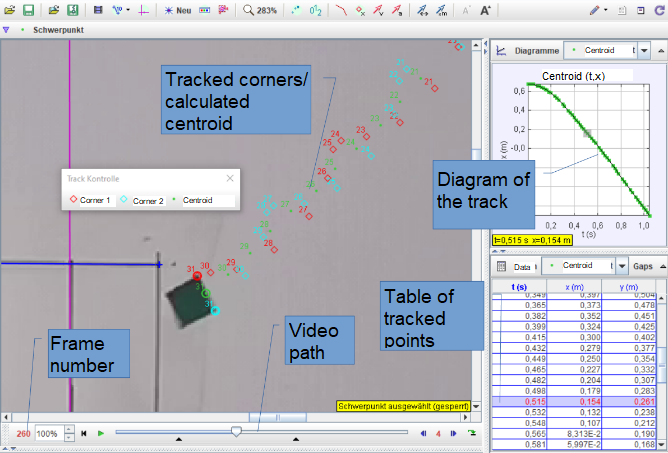Select the table cell 0,373
This screenshot has height=453, width=668.
[574, 305]
